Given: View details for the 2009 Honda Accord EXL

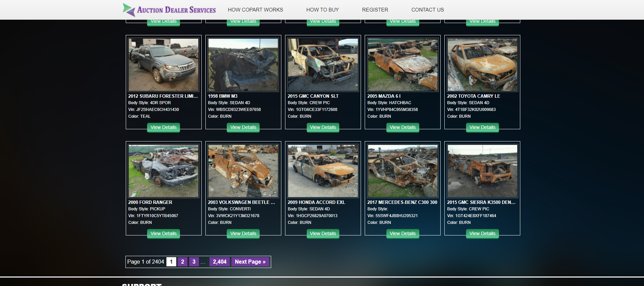Looking at the screenshot, I should pos(323,233).
